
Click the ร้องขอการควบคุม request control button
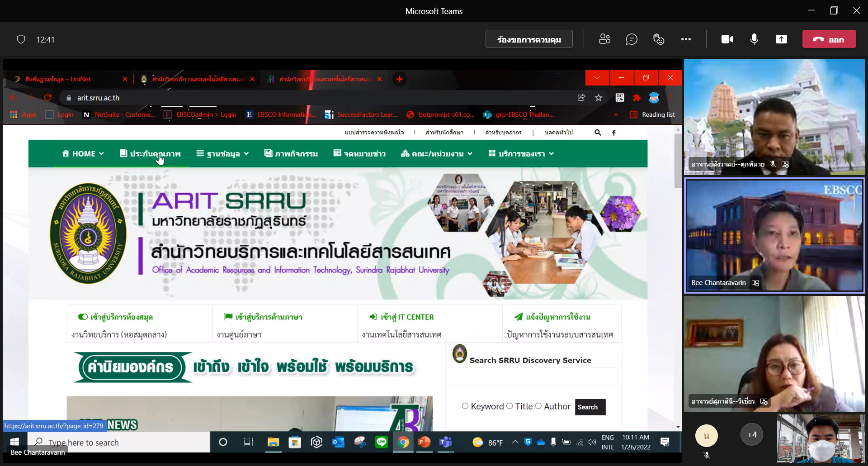[529, 39]
